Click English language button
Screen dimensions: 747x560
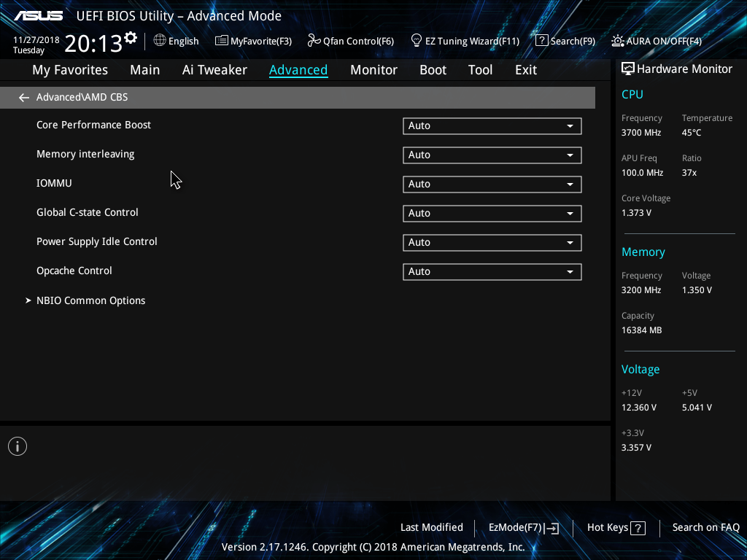point(177,41)
